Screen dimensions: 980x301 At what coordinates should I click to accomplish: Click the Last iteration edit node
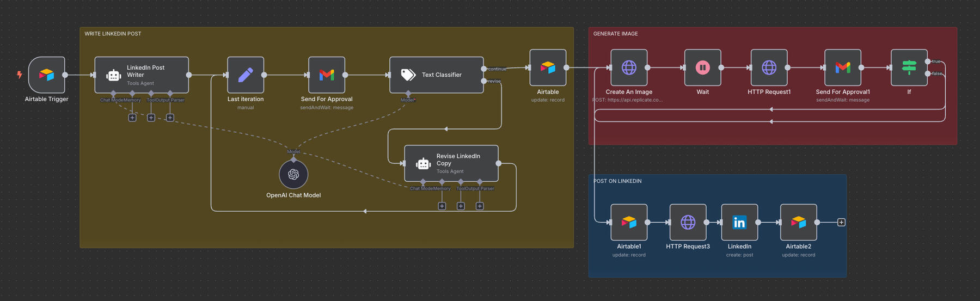(246, 75)
